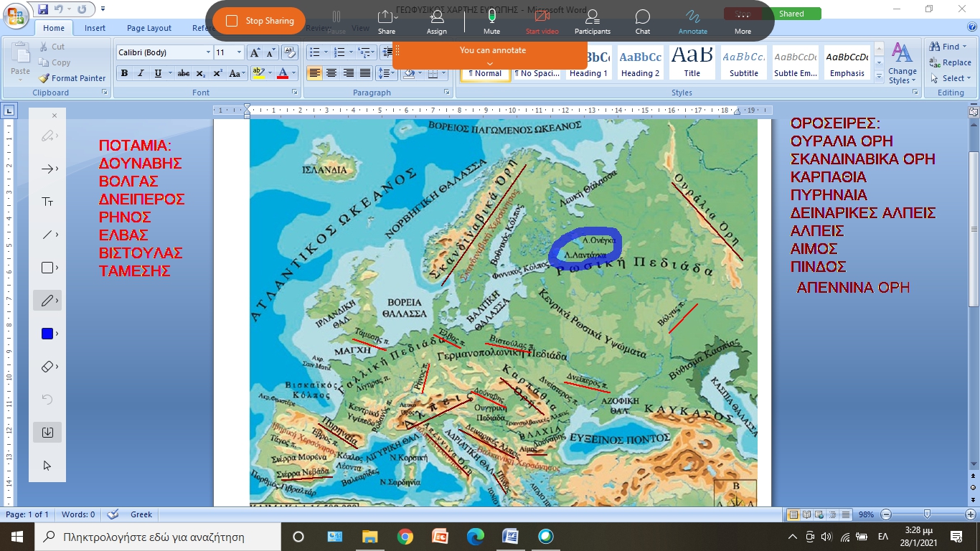Open text highlight color dropdown arrow

(x=269, y=73)
